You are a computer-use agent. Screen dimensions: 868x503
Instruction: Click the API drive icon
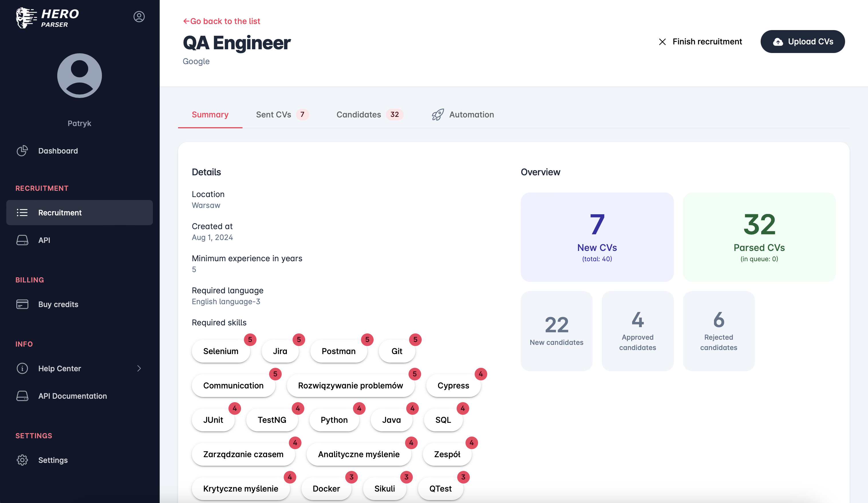22,240
